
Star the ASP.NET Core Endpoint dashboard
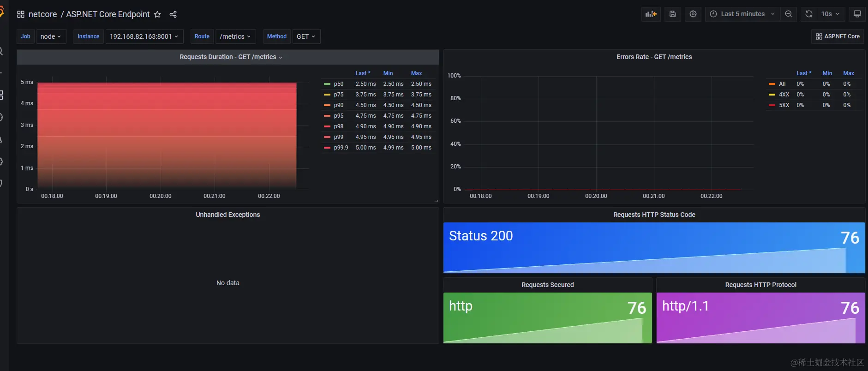[157, 14]
